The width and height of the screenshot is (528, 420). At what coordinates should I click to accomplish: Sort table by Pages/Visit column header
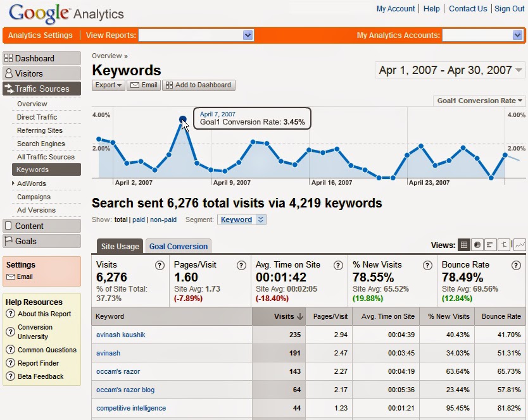(x=330, y=316)
